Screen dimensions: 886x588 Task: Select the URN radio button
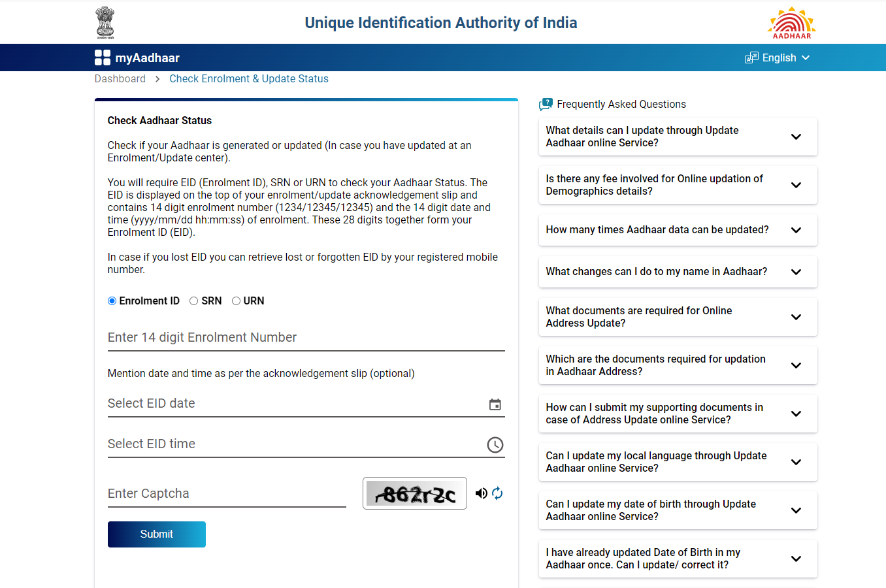pos(236,301)
